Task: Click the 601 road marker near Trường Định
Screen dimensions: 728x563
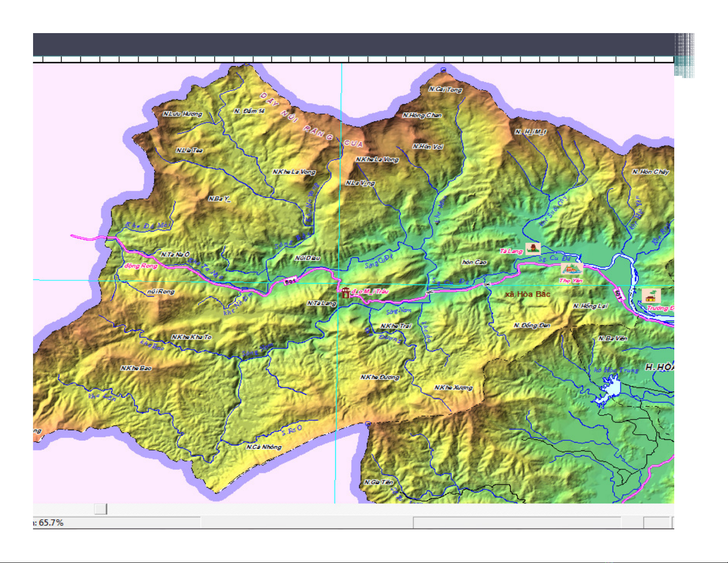Action: [618, 294]
